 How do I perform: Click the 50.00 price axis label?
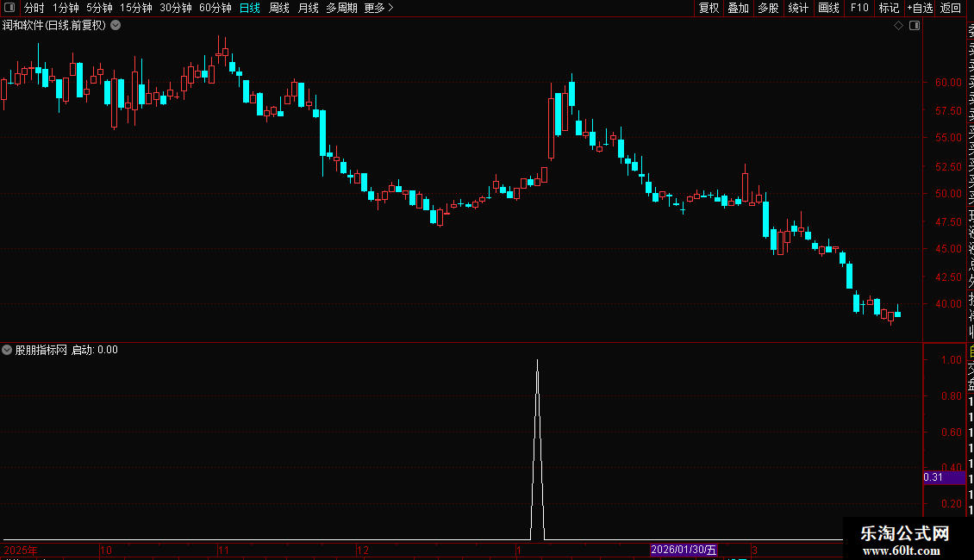pyautogui.click(x=948, y=194)
